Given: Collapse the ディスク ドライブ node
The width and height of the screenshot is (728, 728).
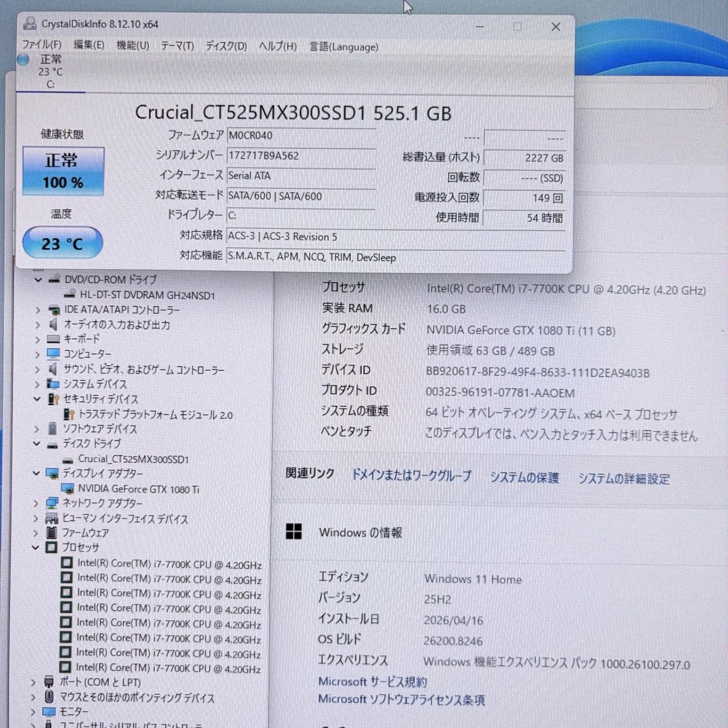Looking at the screenshot, I should 37,444.
